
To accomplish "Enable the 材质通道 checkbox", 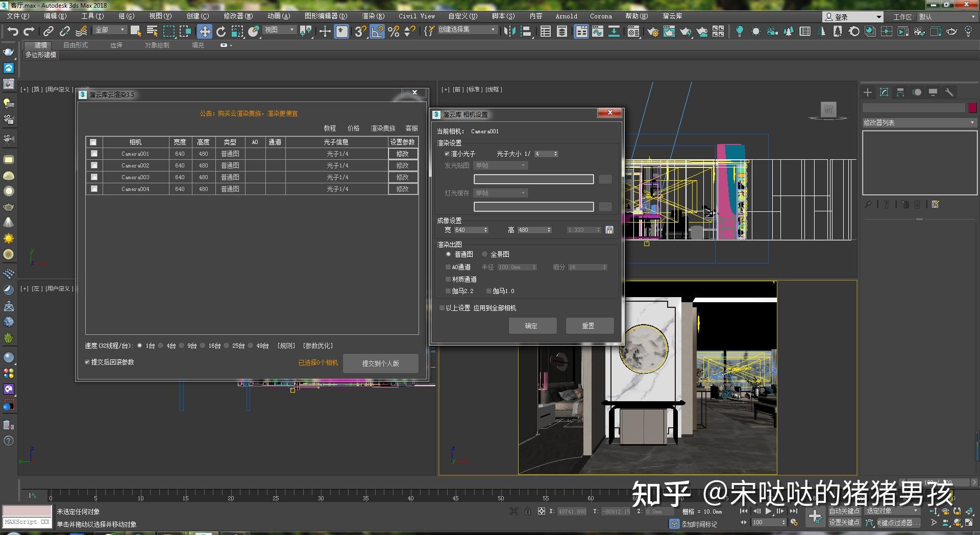I will (x=448, y=279).
